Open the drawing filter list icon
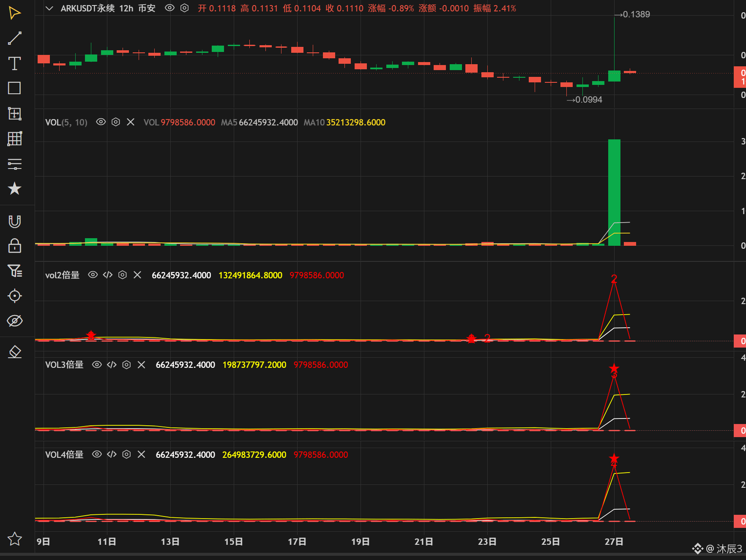The image size is (746, 560). (x=14, y=271)
